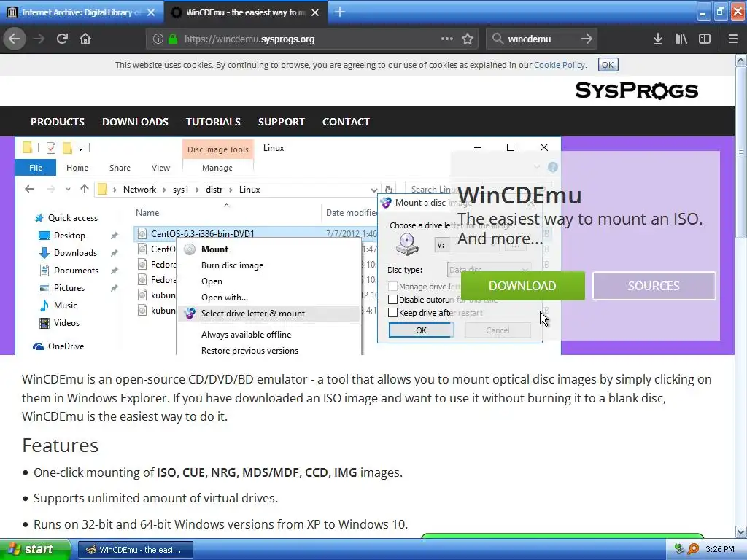The image size is (747, 560).
Task: Click the orange magnifier tray icon
Action: point(693,550)
